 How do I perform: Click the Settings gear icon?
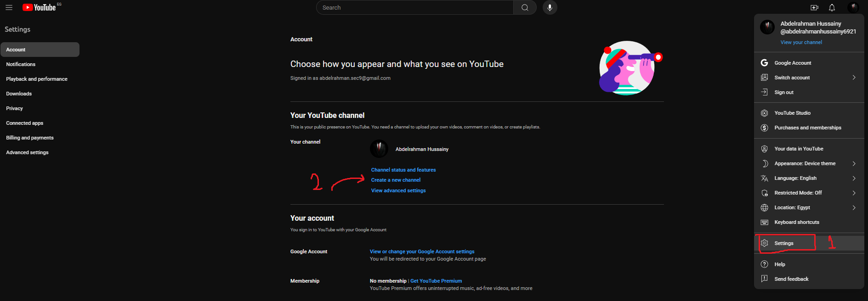[764, 243]
